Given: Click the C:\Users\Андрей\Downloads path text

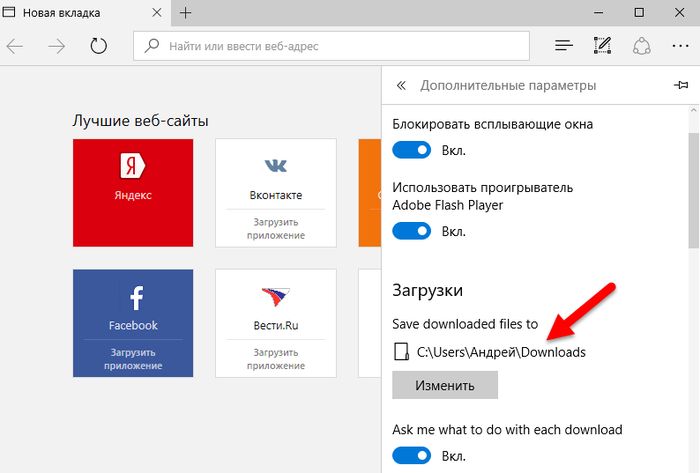Looking at the screenshot, I should pos(501,352).
